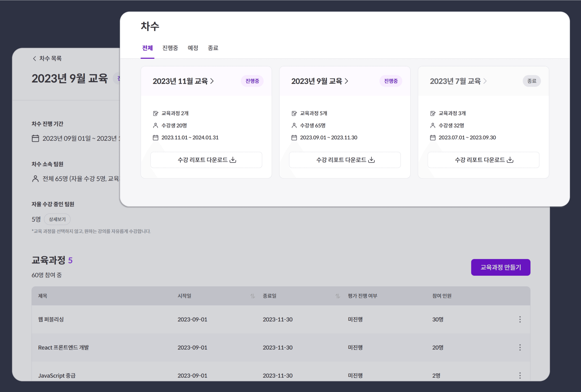Switch to the 종료 tab
581x392 pixels.
213,48
